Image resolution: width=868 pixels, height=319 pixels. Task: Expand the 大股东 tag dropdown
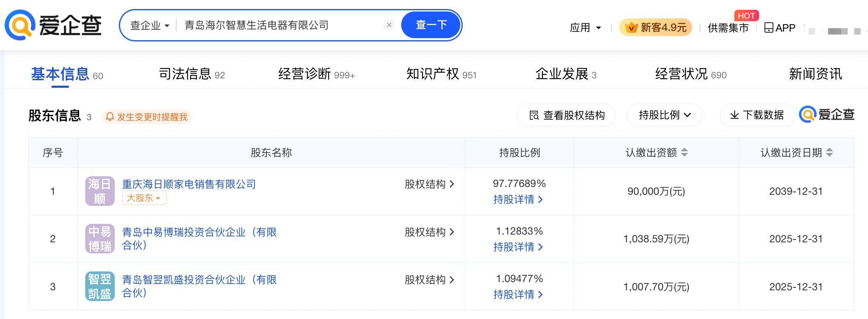point(144,198)
